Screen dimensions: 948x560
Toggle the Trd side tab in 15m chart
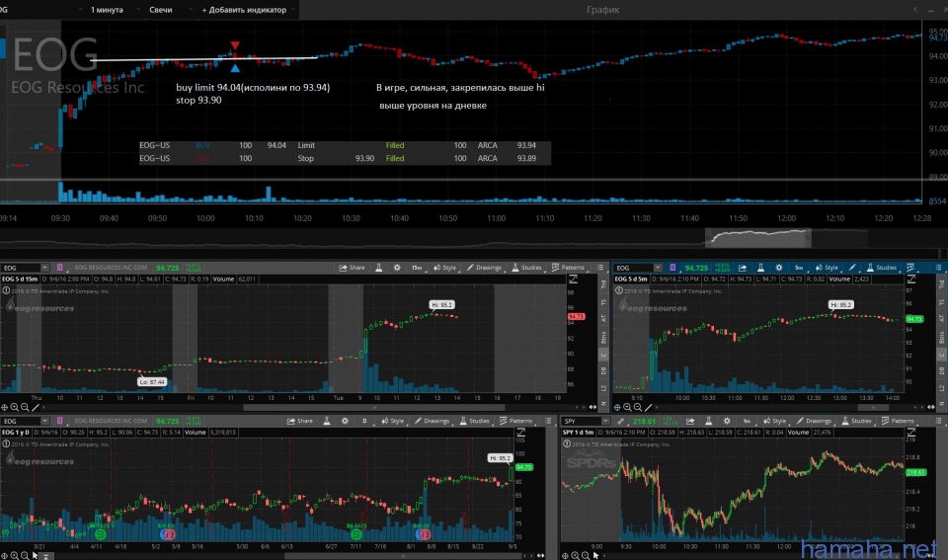click(x=603, y=283)
